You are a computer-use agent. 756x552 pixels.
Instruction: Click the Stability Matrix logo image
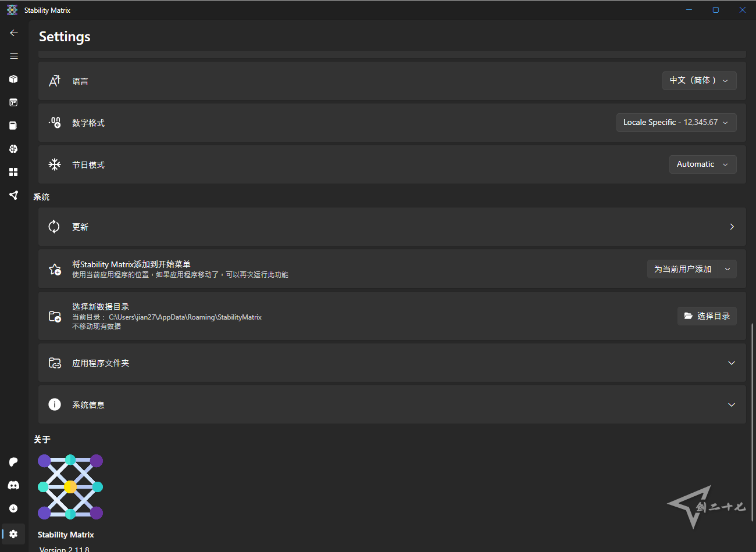pyautogui.click(x=70, y=487)
